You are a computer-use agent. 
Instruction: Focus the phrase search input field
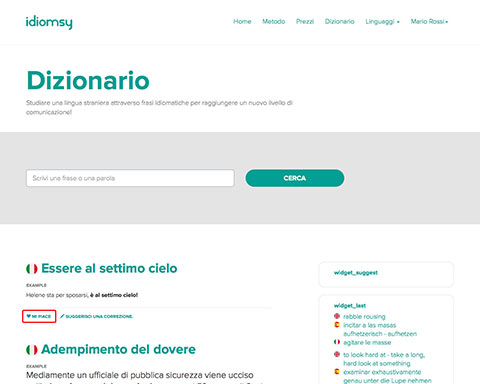(130, 178)
